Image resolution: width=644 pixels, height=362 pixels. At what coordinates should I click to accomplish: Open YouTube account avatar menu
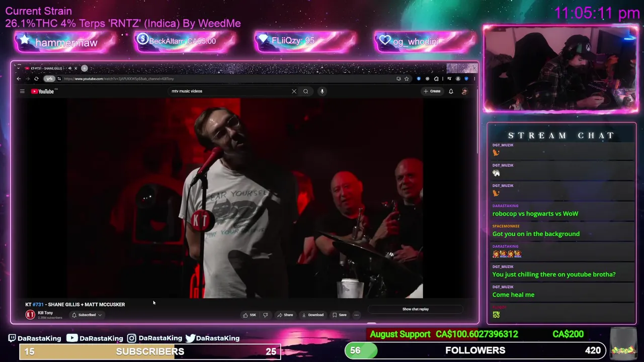pyautogui.click(x=464, y=91)
